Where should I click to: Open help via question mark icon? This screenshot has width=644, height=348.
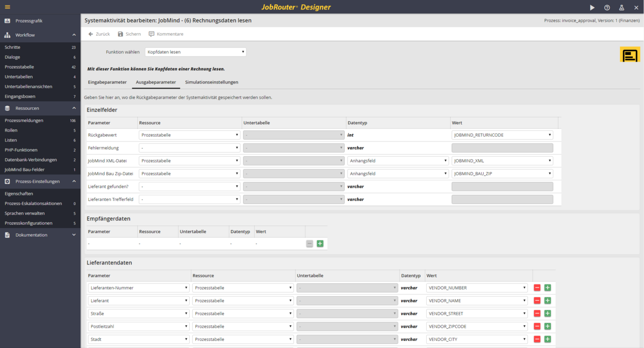[607, 8]
